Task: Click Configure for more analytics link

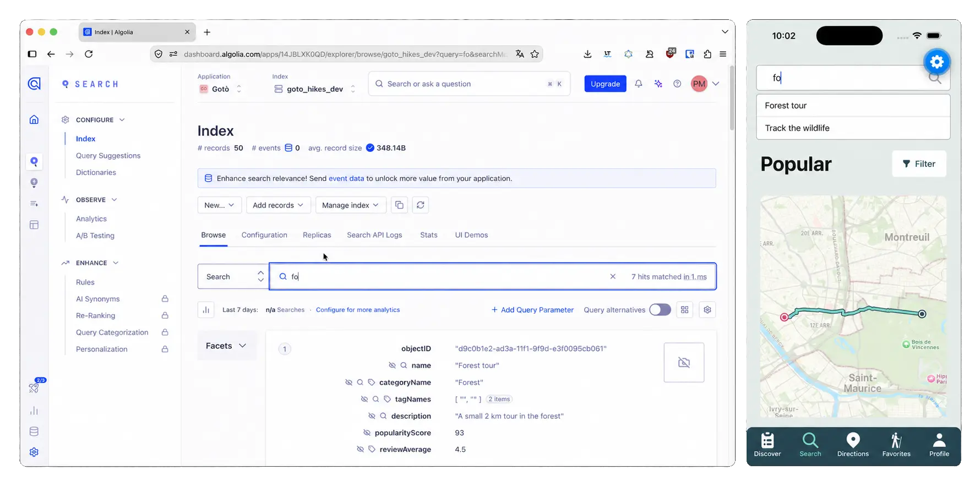Action: (x=358, y=310)
